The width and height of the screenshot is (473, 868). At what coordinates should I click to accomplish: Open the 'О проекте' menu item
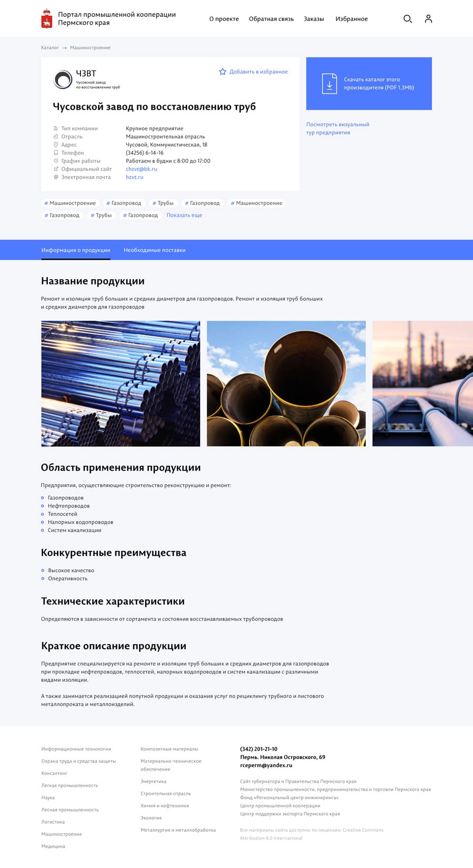(x=224, y=19)
